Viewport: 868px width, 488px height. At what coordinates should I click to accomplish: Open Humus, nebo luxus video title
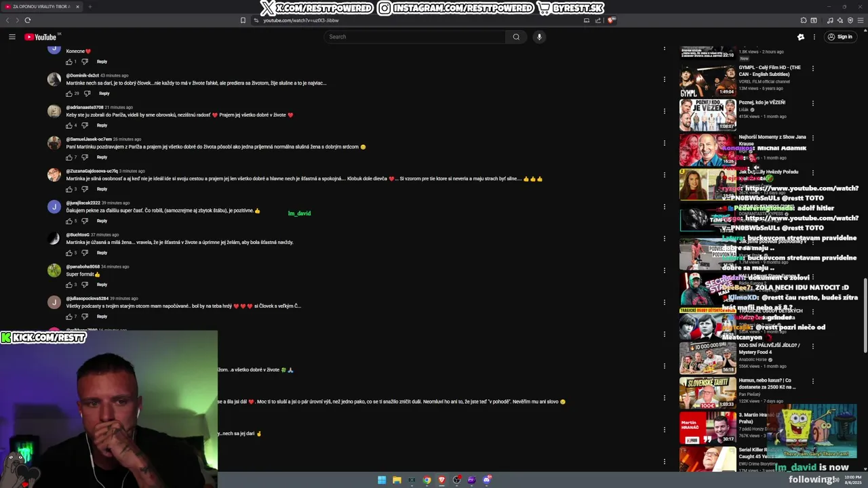[x=769, y=384]
